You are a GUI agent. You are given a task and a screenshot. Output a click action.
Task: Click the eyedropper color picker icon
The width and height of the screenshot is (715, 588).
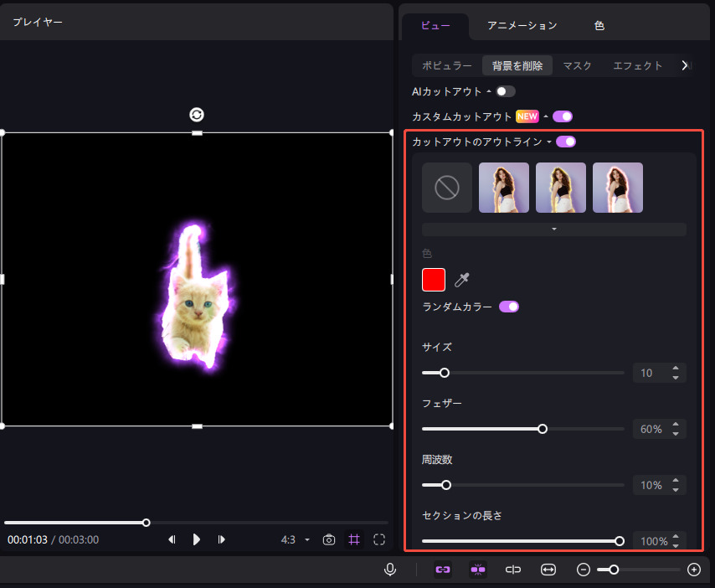coord(462,281)
